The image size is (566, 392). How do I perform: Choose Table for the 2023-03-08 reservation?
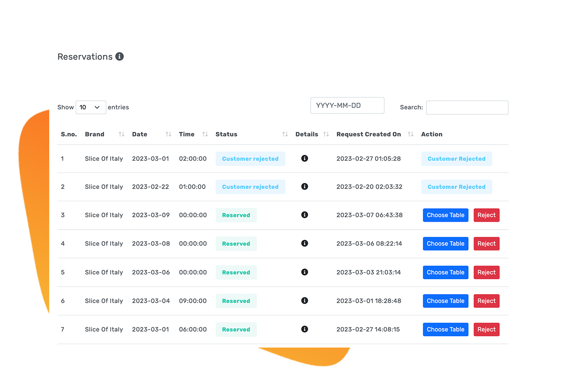tap(445, 243)
